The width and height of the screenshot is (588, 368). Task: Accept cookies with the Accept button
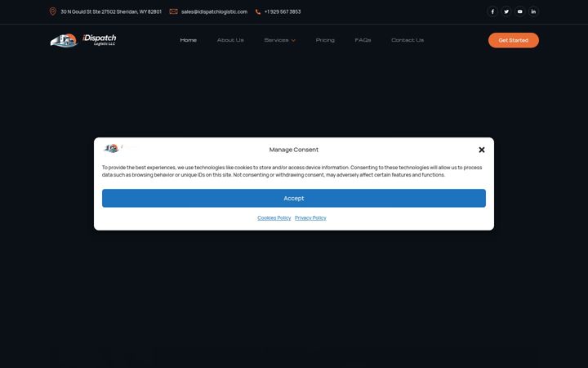click(294, 198)
